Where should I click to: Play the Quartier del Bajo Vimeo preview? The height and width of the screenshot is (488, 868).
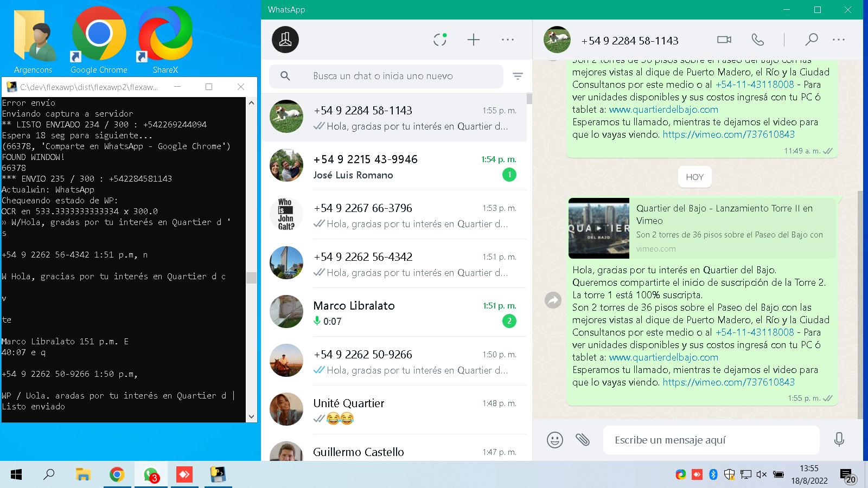[599, 228]
